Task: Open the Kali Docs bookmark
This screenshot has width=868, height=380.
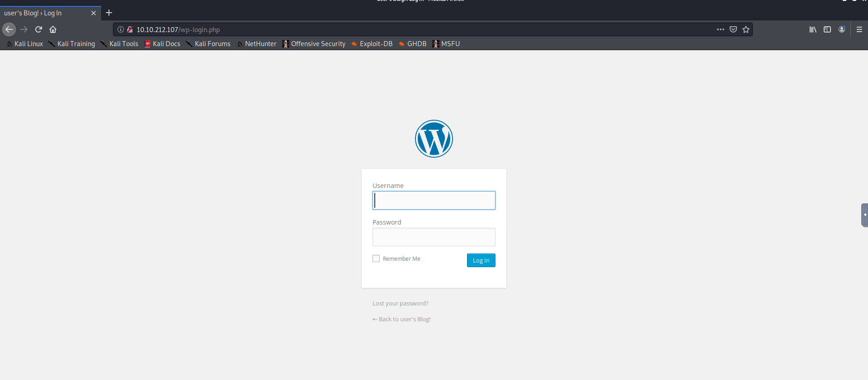Action: click(x=162, y=44)
